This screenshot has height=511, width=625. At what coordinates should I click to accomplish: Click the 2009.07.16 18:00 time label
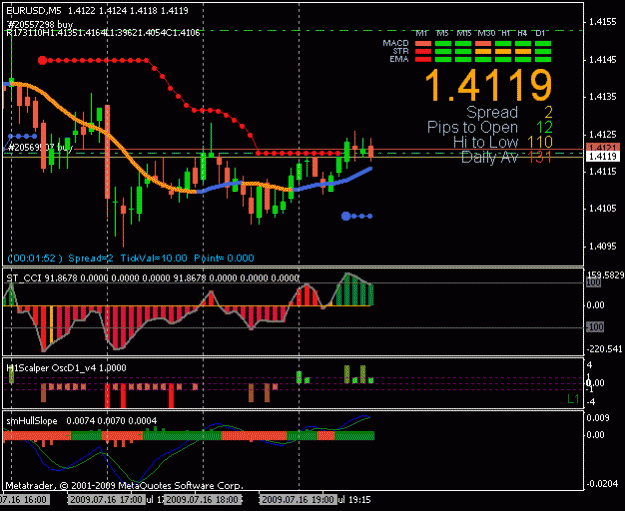pyautogui.click(x=202, y=499)
